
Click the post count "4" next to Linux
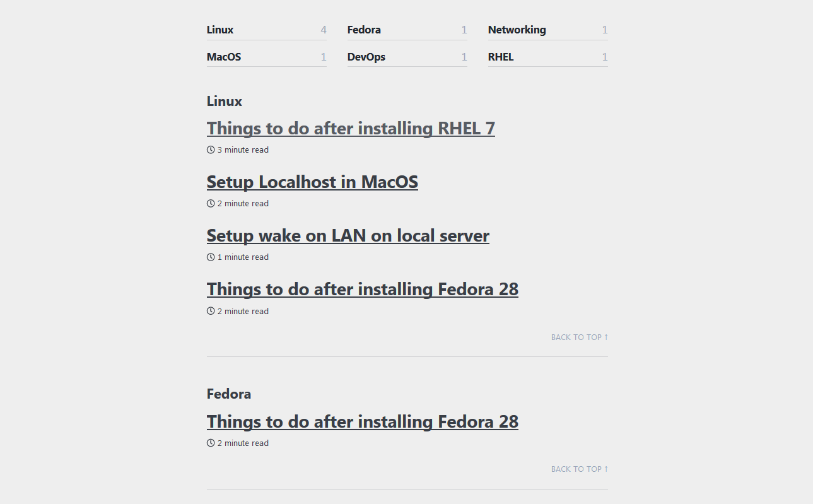323,30
